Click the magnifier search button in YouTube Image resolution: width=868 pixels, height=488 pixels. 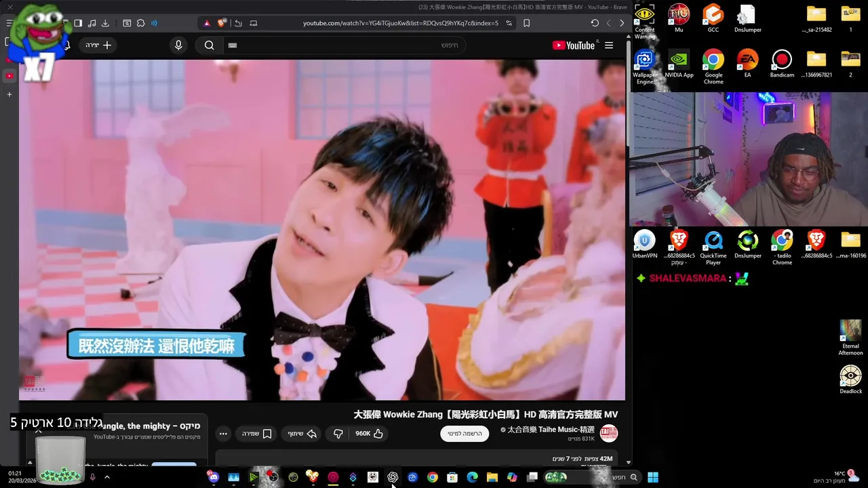point(210,45)
